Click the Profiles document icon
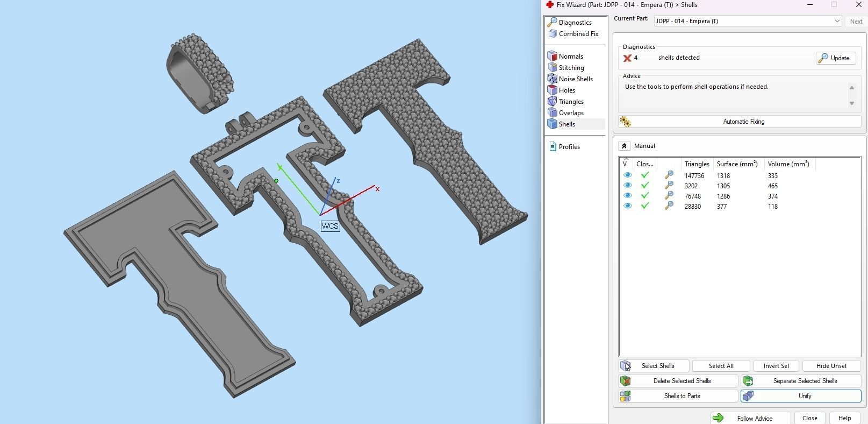The height and width of the screenshot is (424, 868). click(x=553, y=146)
